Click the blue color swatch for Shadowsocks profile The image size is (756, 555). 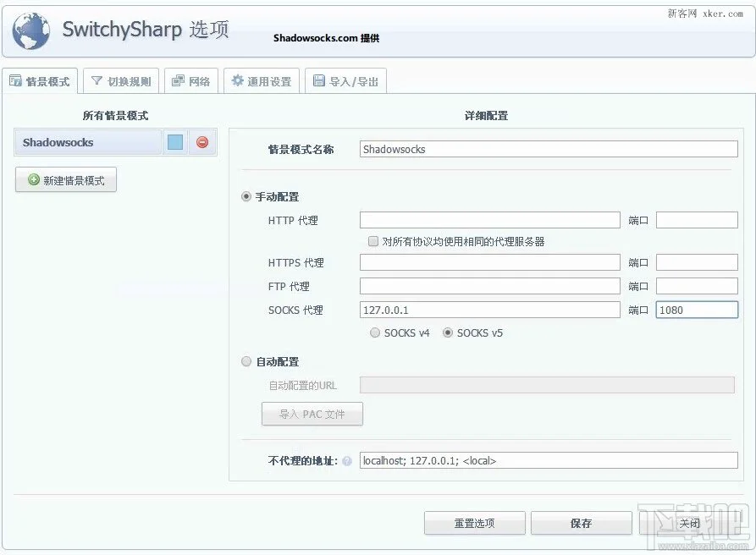point(175,142)
